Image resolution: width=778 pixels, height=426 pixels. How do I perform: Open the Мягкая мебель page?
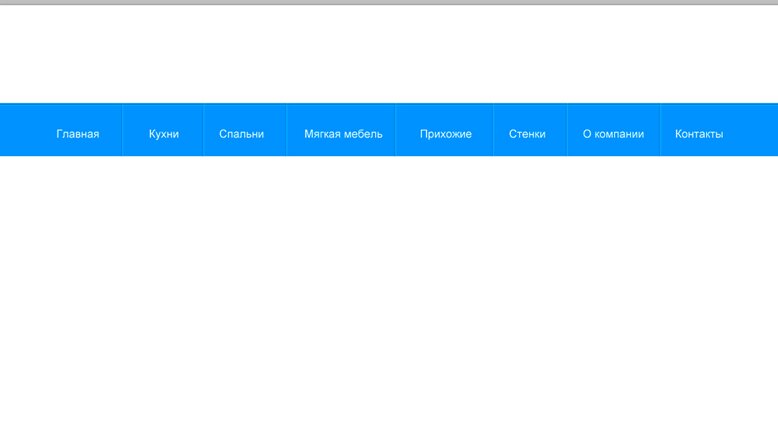point(343,134)
